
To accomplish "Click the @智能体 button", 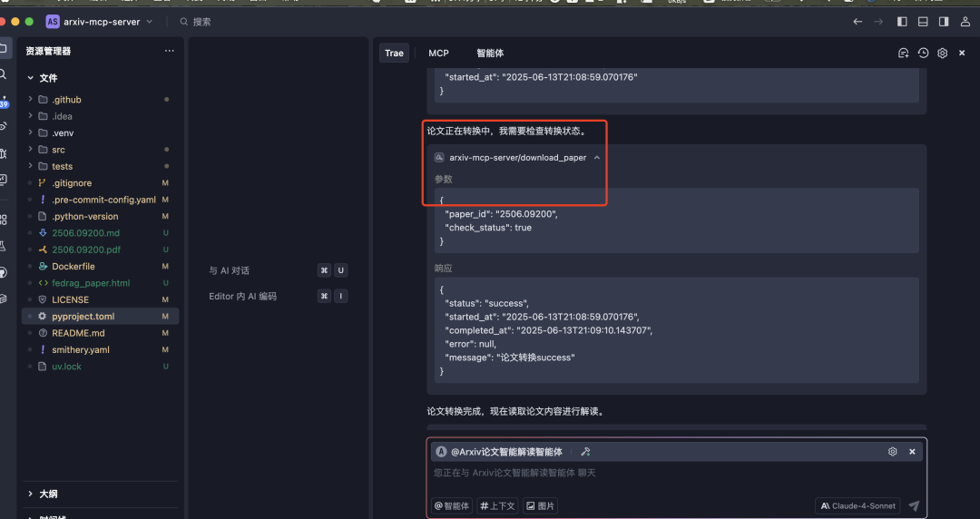I will (x=452, y=506).
